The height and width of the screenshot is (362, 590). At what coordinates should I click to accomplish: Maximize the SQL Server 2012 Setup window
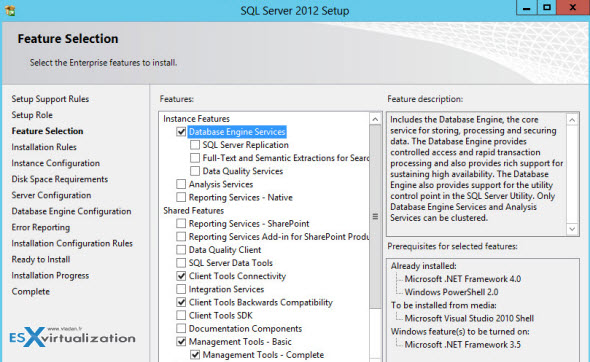tap(546, 8)
